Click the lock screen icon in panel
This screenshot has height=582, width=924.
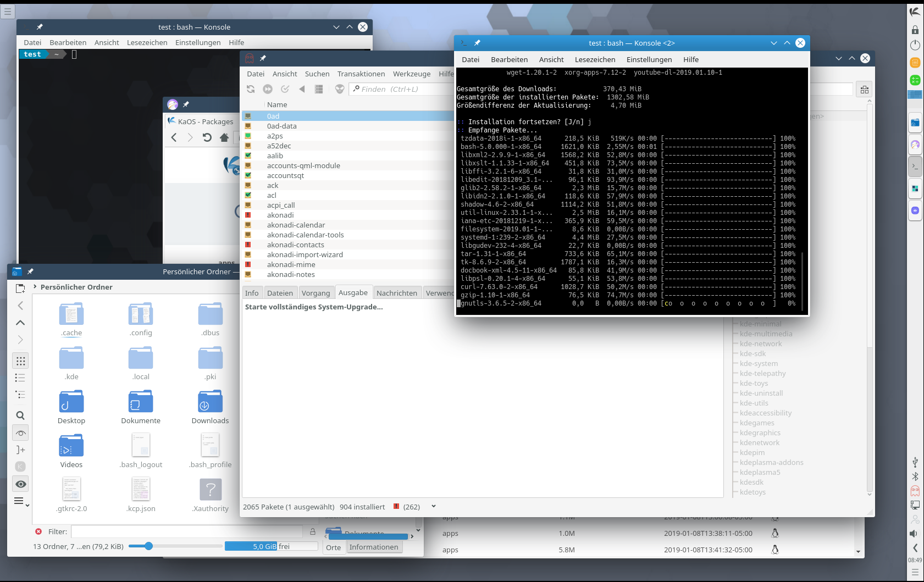(915, 30)
